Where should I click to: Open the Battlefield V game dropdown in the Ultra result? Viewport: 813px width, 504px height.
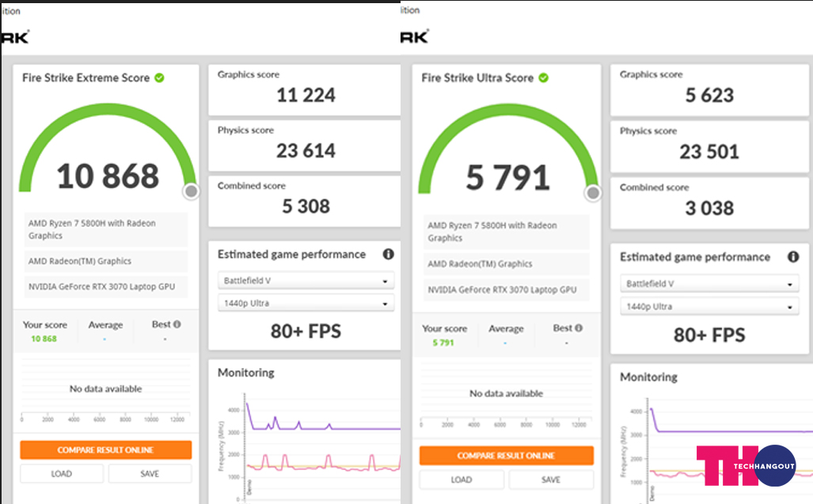coord(709,284)
